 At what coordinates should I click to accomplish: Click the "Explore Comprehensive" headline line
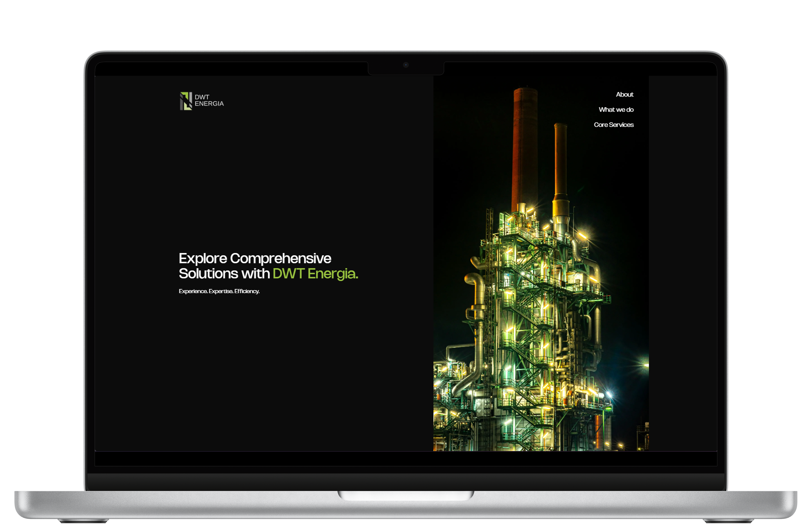click(255, 258)
